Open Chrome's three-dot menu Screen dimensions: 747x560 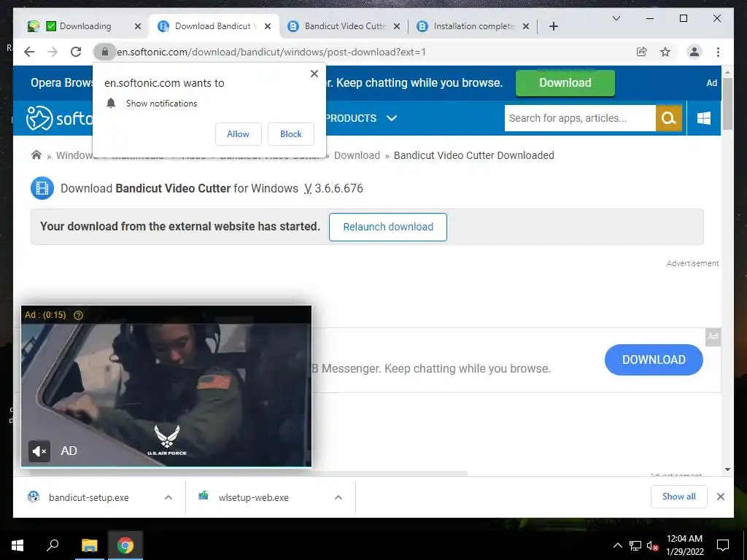[x=718, y=52]
